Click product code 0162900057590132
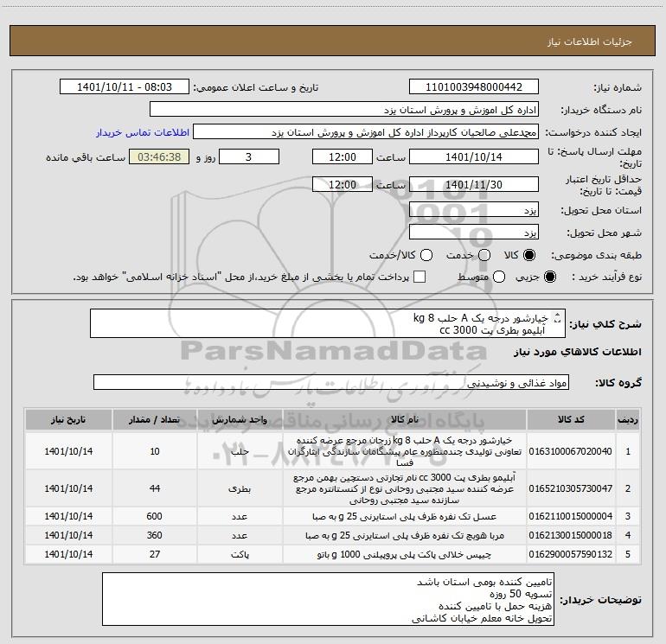666x644 pixels. (x=571, y=554)
